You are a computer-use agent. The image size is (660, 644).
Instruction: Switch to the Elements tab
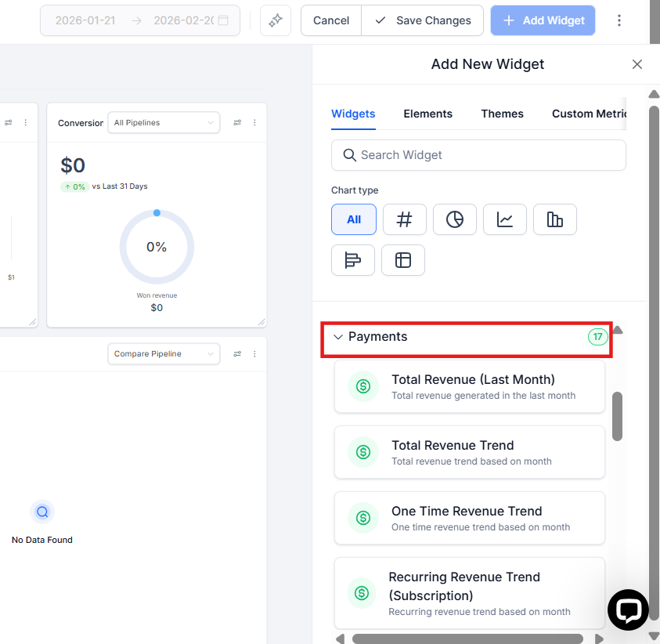pos(427,114)
